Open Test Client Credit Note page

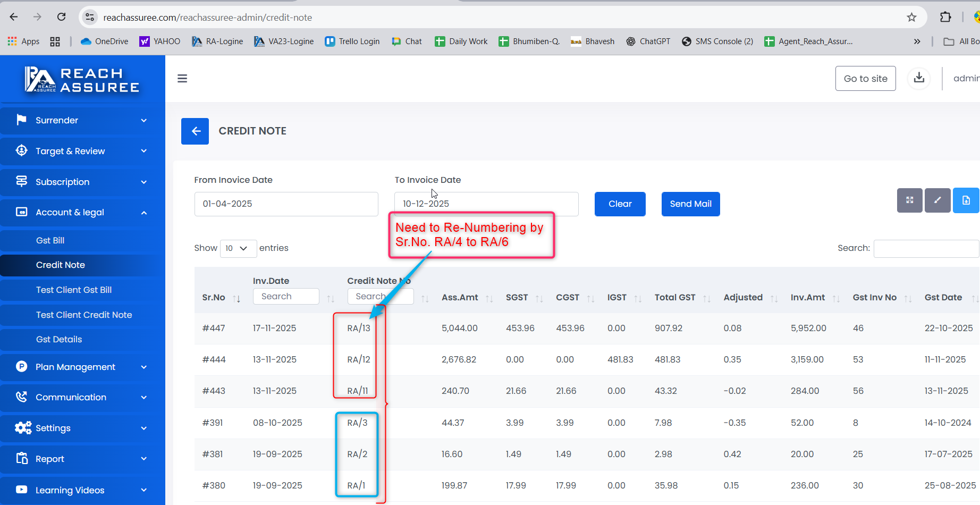tap(84, 315)
